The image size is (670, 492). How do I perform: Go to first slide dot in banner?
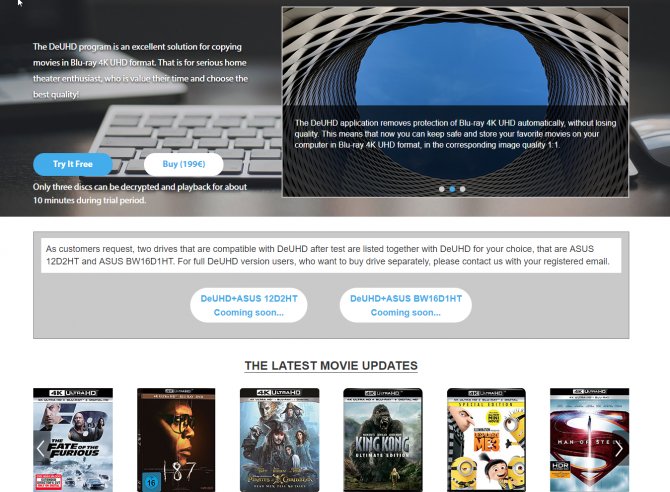point(442,189)
